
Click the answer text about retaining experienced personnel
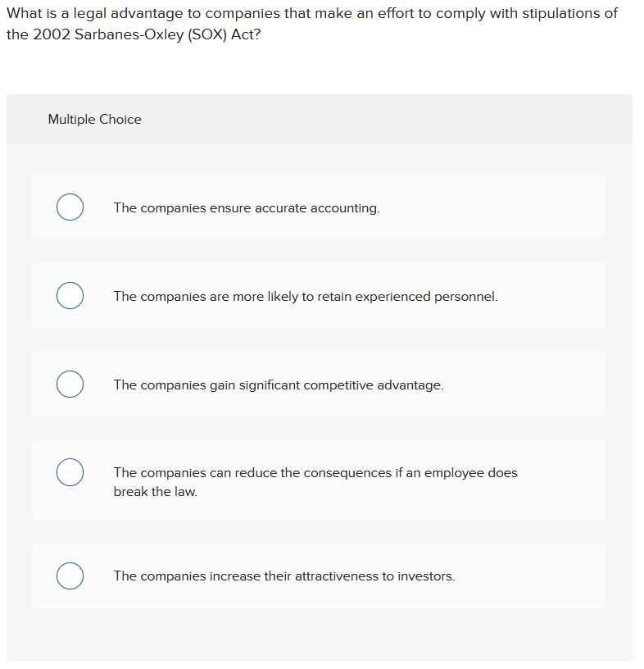coord(305,297)
